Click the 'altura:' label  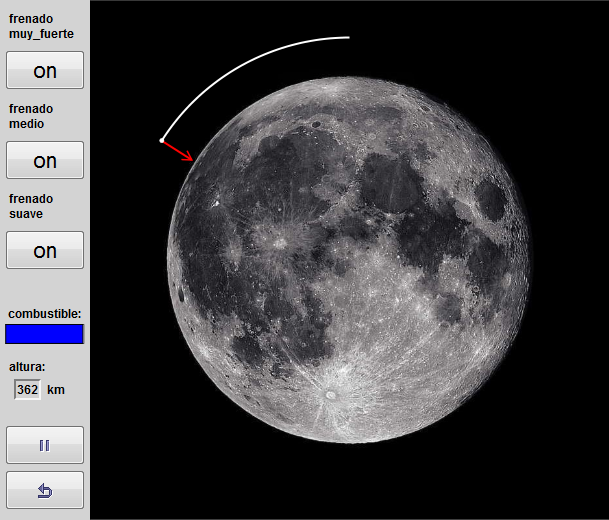click(x=27, y=367)
